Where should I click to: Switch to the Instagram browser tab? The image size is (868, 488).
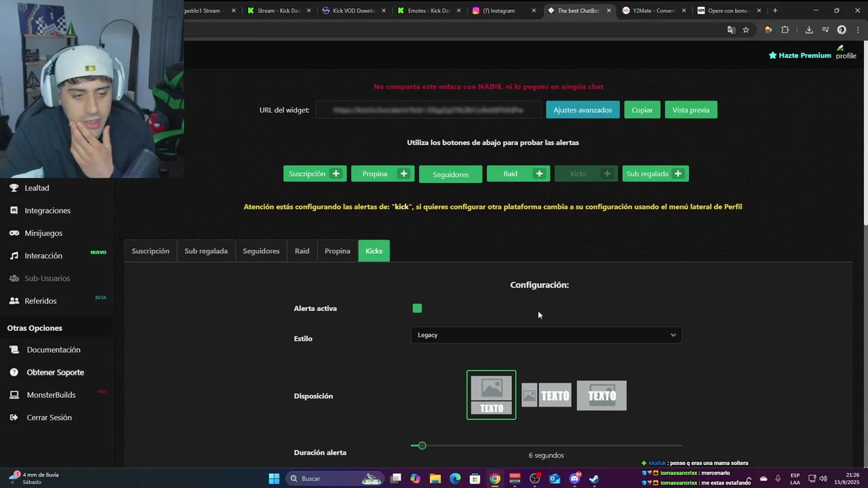[x=502, y=10]
